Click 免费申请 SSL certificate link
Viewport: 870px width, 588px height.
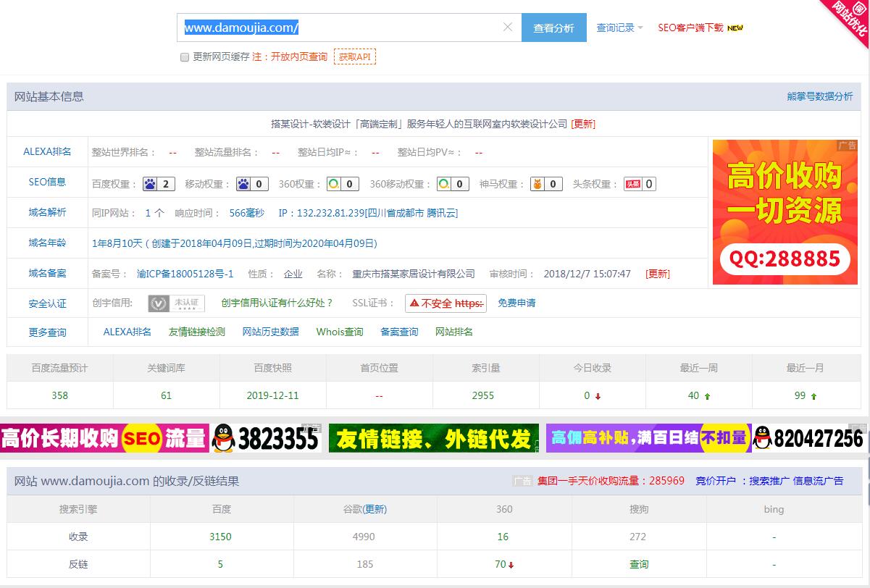click(516, 303)
